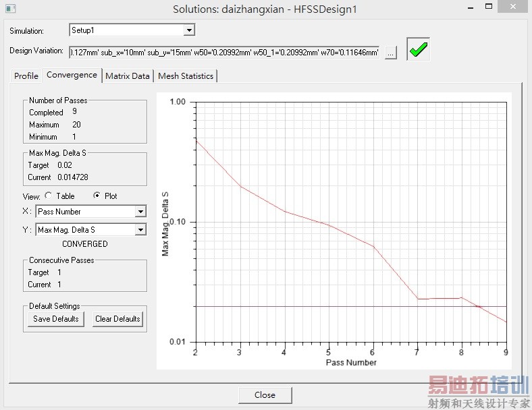Click the Save Defaults button

[x=56, y=319]
